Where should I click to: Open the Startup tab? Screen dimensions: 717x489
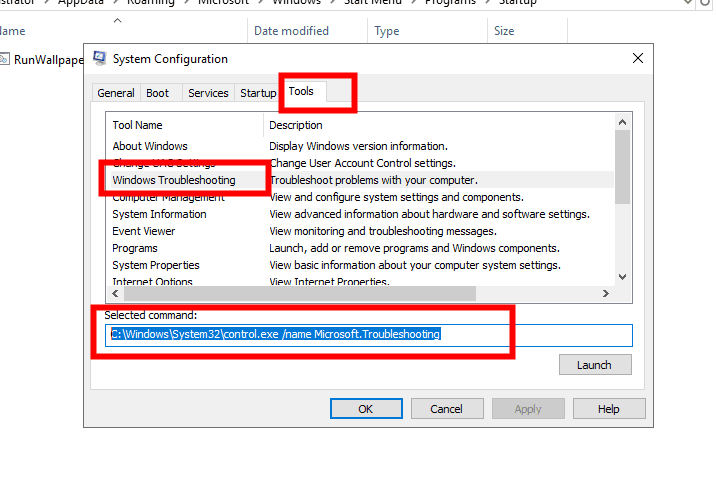(257, 93)
